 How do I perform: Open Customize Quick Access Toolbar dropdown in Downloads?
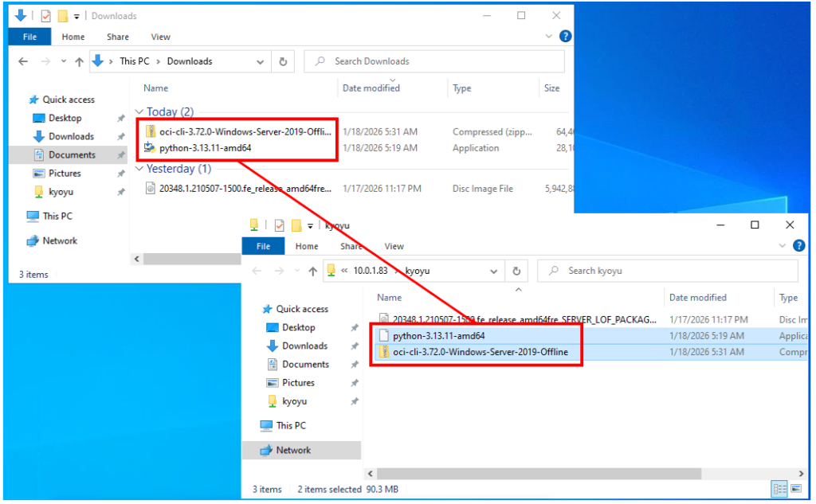click(76, 16)
